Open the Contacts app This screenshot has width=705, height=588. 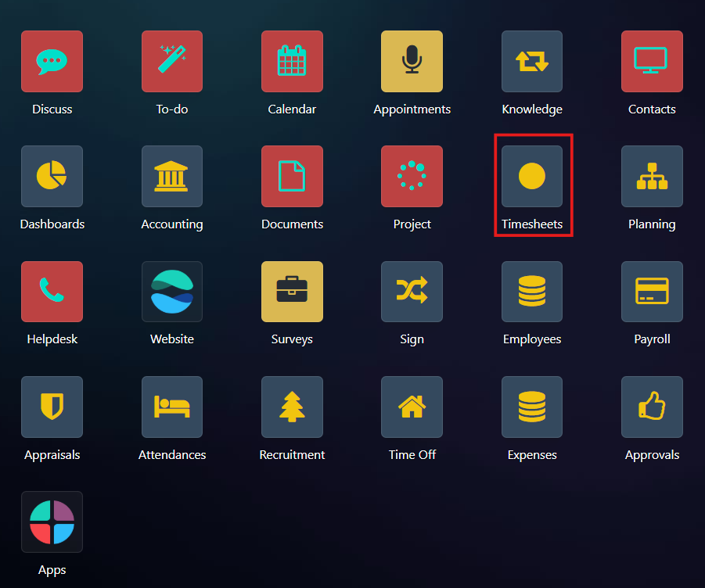pos(652,62)
